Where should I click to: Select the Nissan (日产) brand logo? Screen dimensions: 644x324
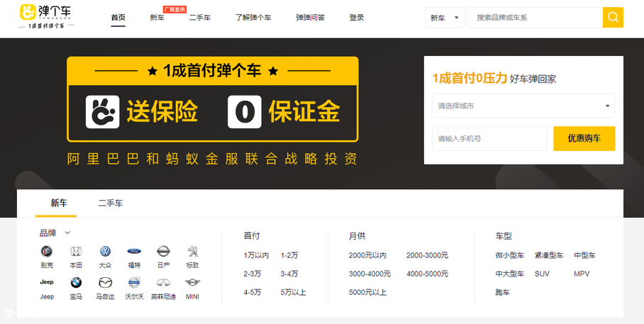tap(163, 251)
